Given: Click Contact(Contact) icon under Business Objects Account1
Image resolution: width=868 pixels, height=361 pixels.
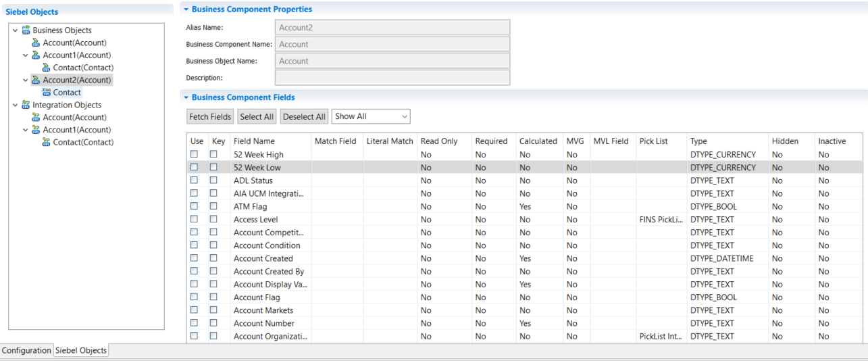Looking at the screenshot, I should click(x=46, y=68).
